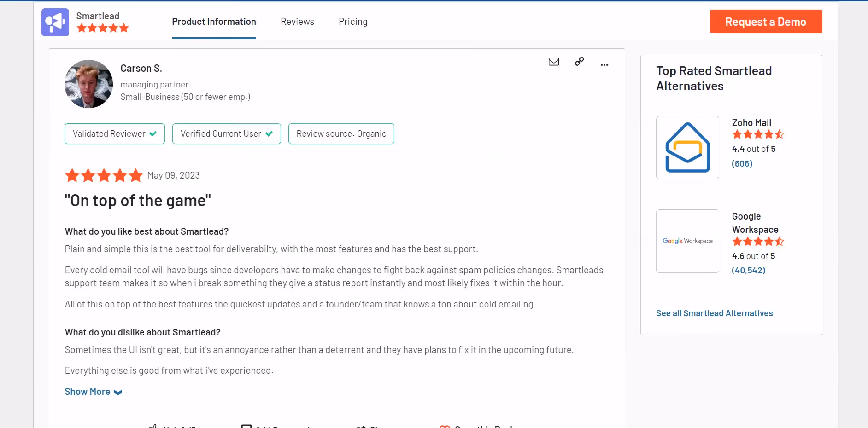The image size is (868, 428).
Task: Click the Zoho Mail logo thumbnail
Action: pyautogui.click(x=687, y=147)
